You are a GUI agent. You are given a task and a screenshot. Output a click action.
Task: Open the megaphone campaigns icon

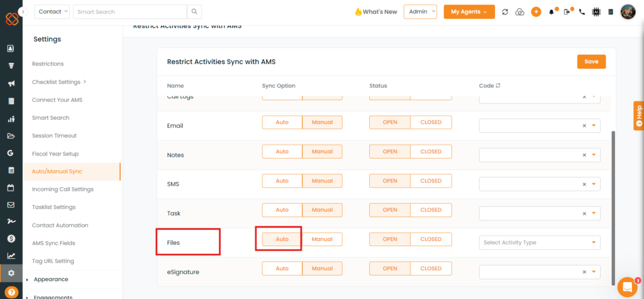click(11, 84)
